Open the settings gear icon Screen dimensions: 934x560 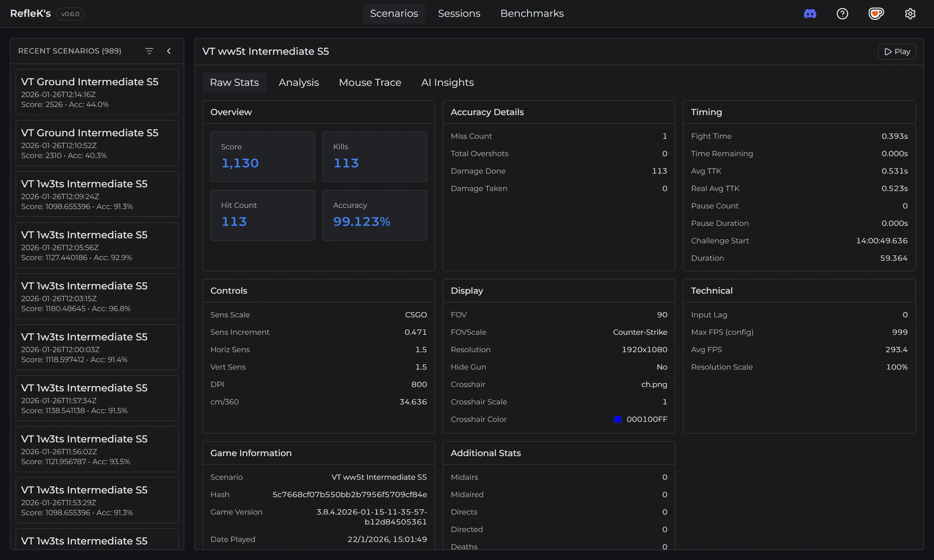[x=910, y=14]
